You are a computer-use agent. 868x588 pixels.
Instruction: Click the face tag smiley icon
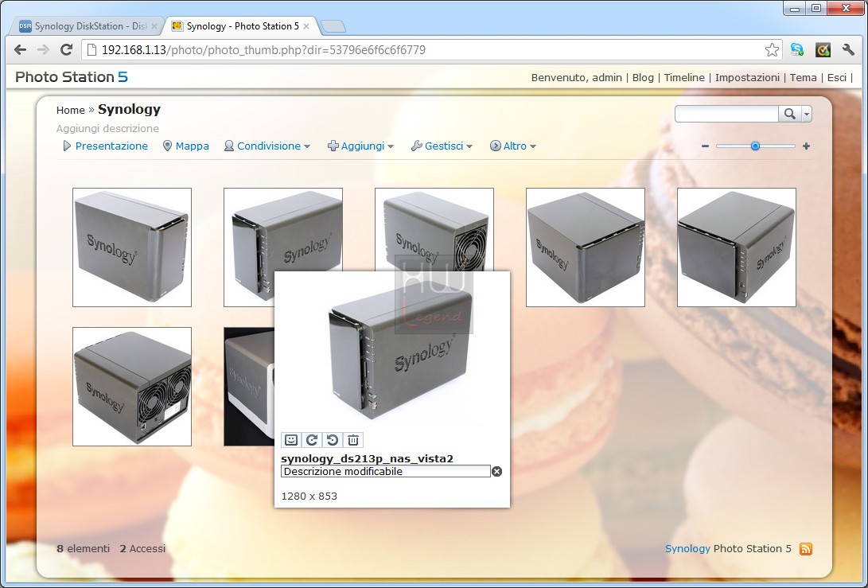tap(291, 440)
